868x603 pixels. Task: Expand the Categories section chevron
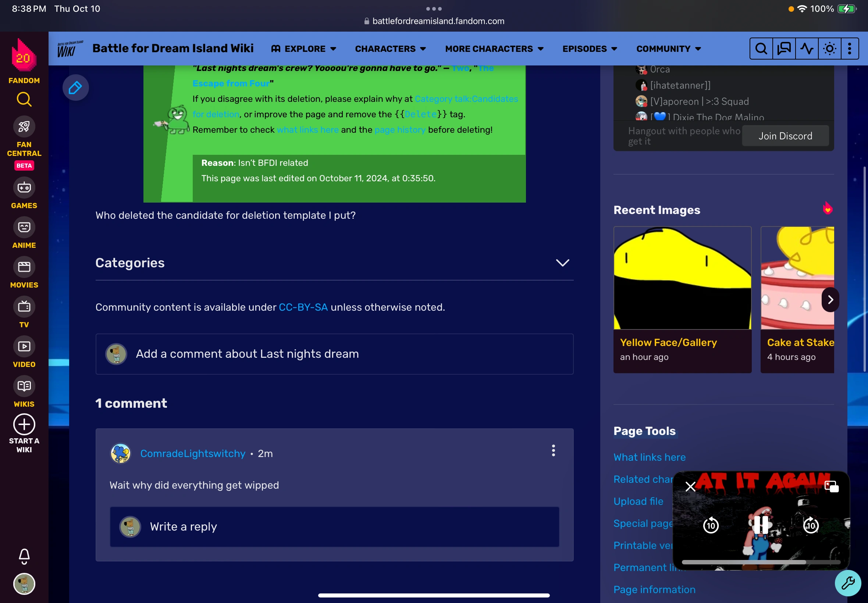tap(562, 263)
